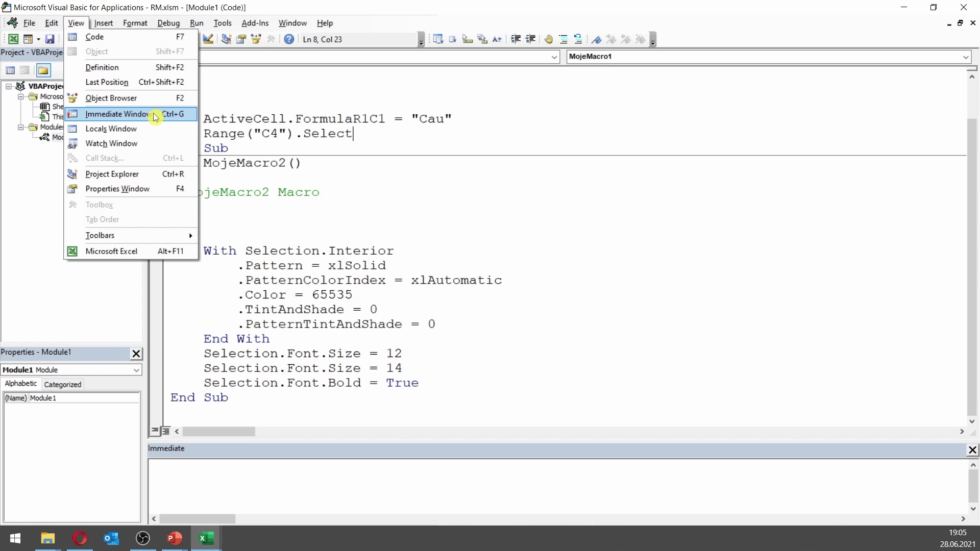Choose Immediate Window from the View menu
The image size is (980, 551).
tap(131, 114)
